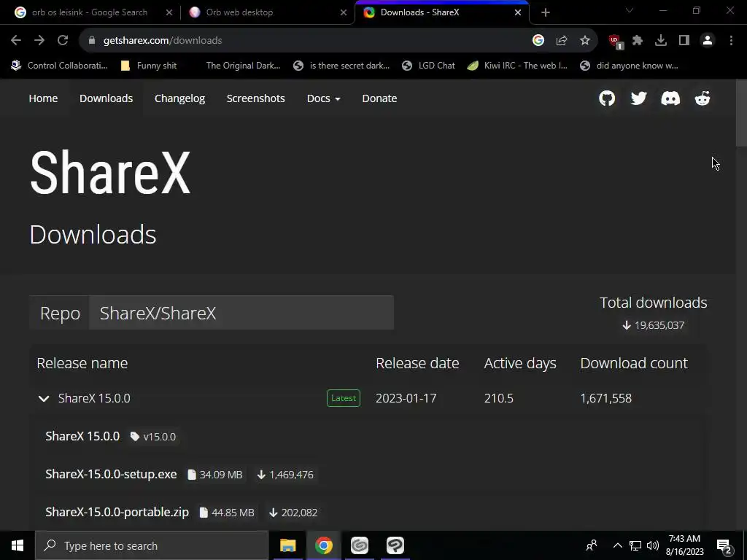Open a new browser tab
This screenshot has width=747, height=560.
click(546, 12)
